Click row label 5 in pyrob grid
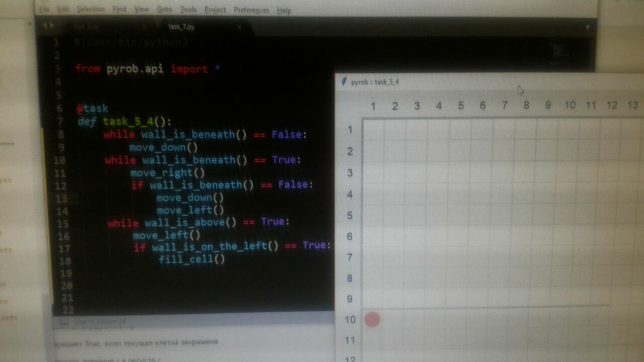The image size is (644, 362). click(350, 216)
